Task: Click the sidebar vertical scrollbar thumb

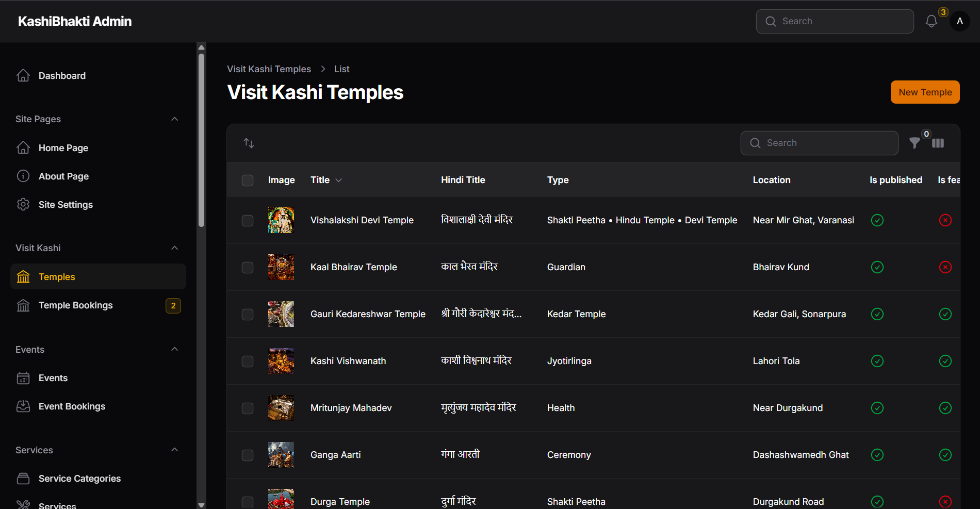Action: tap(202, 139)
